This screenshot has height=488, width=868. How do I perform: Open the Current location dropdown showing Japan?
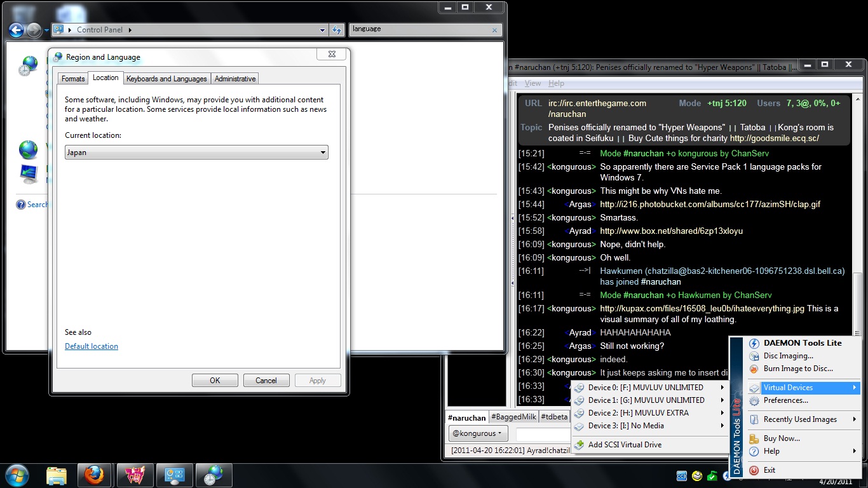[196, 152]
